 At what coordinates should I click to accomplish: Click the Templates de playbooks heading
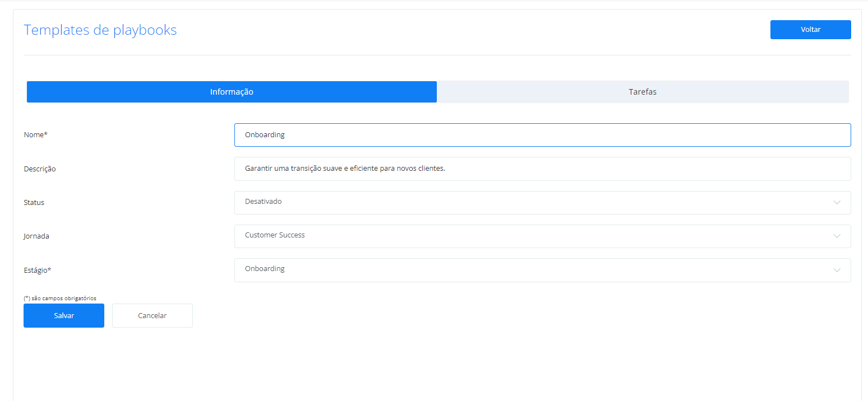pos(100,30)
